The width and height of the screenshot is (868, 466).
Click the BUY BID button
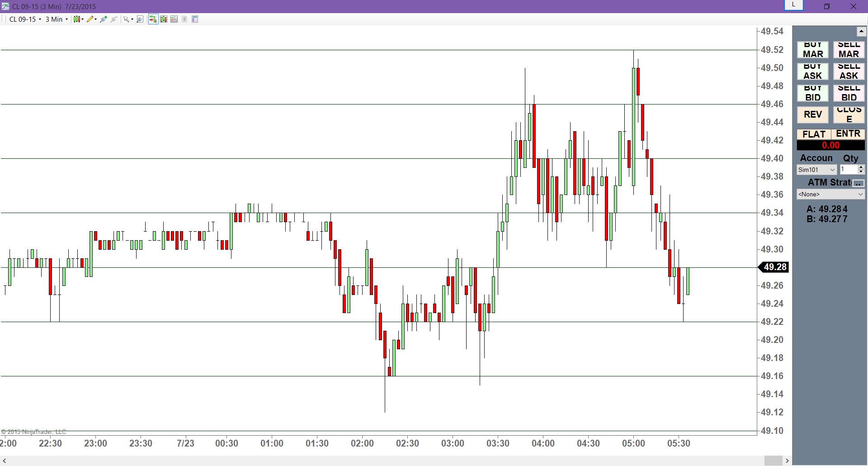coord(813,93)
